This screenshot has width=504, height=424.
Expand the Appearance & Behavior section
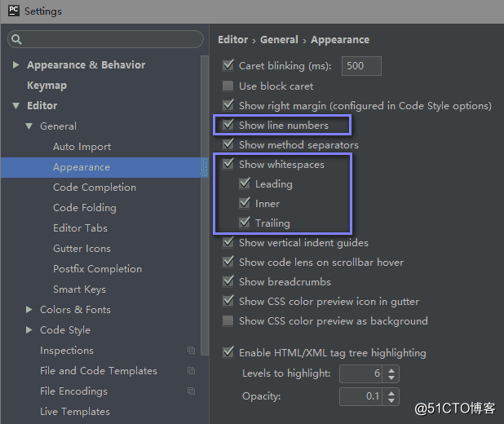tap(15, 65)
